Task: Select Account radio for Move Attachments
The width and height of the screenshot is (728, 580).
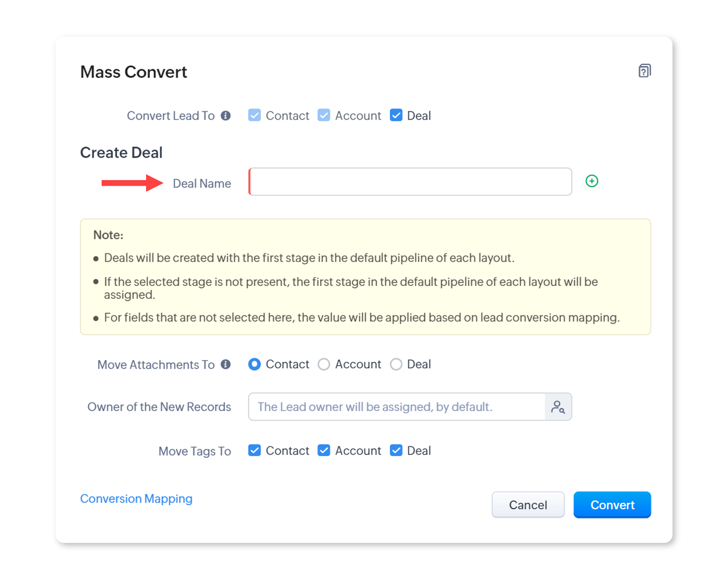Action: pos(324,364)
